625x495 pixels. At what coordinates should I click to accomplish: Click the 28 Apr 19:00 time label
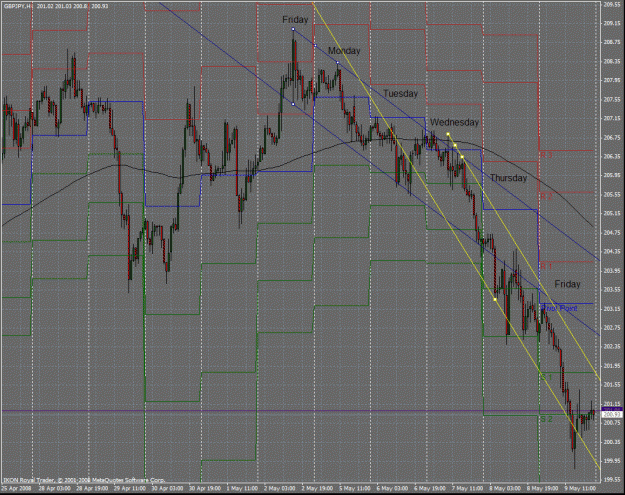click(92, 488)
